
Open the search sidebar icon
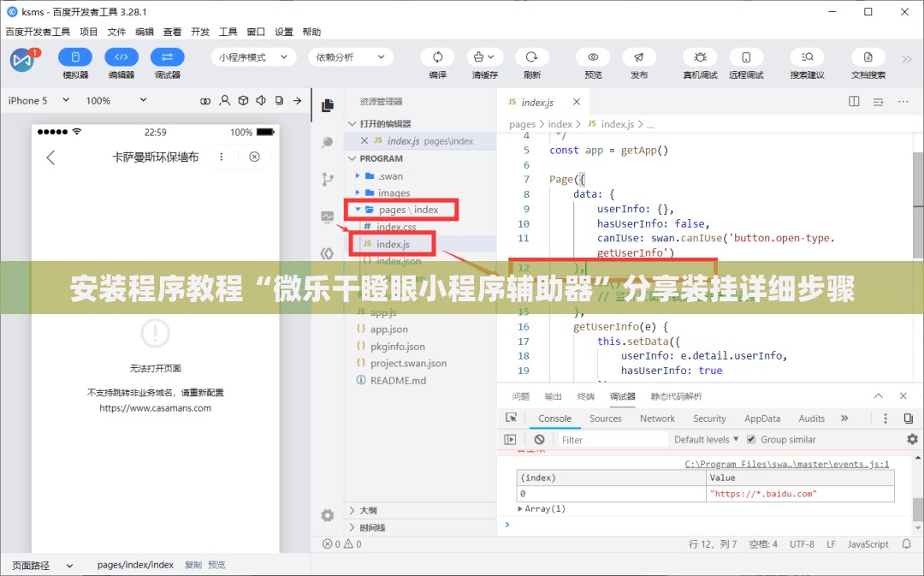[x=328, y=143]
